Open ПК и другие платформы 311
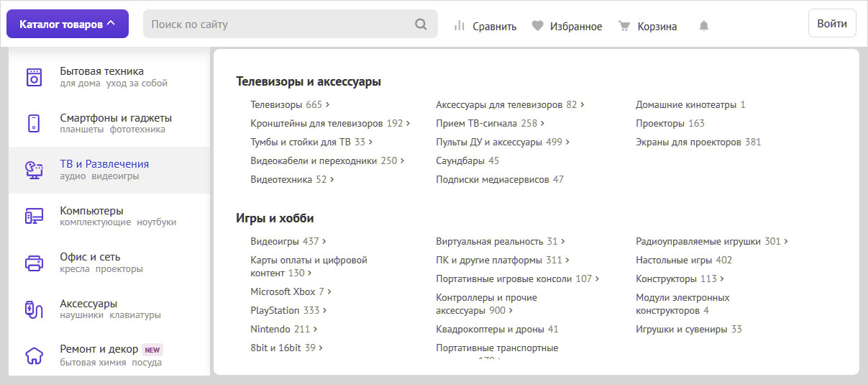 tap(503, 260)
